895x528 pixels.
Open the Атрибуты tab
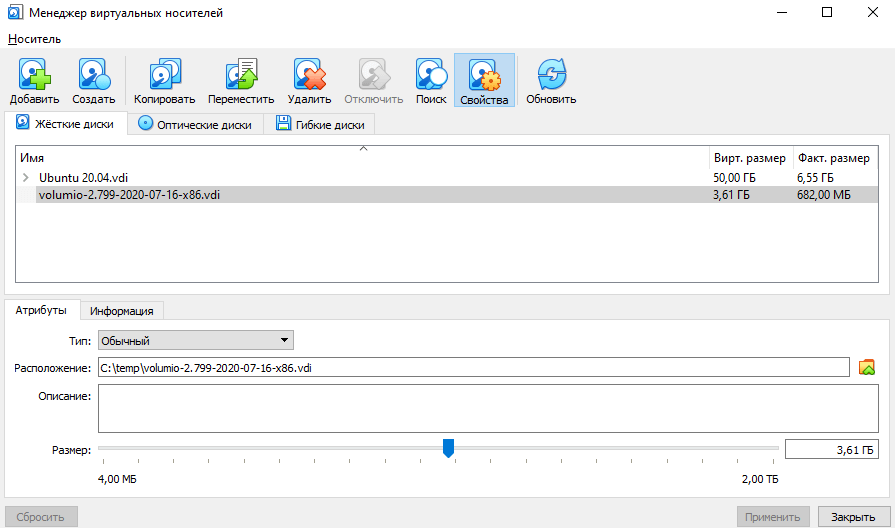pyautogui.click(x=41, y=310)
